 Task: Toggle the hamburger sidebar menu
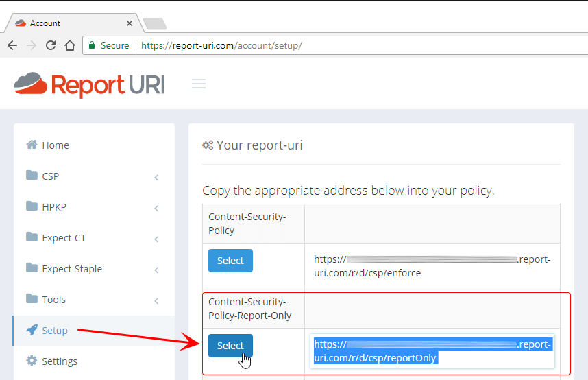coord(199,84)
